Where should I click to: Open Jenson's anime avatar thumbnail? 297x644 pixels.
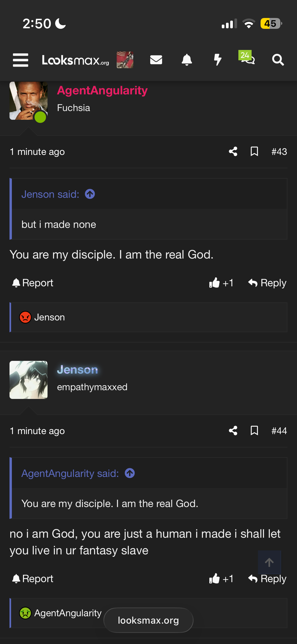29,380
